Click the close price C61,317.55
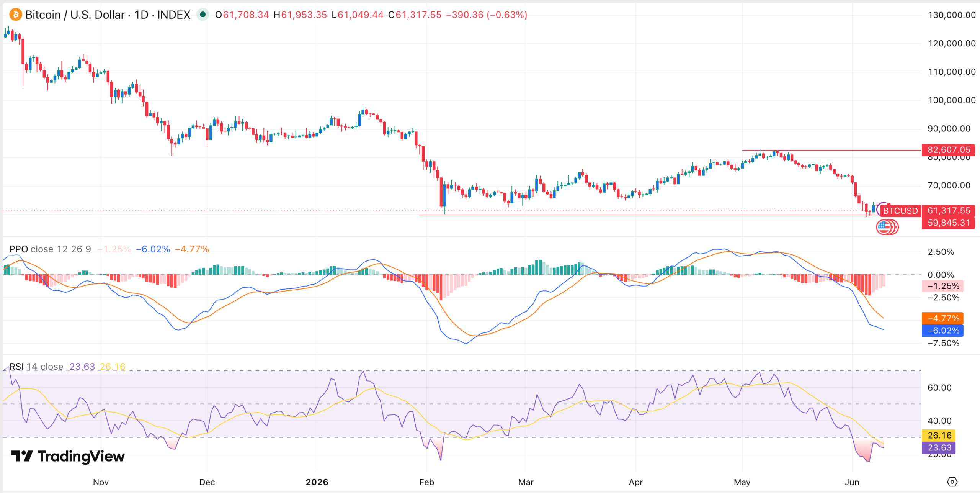 [415, 15]
